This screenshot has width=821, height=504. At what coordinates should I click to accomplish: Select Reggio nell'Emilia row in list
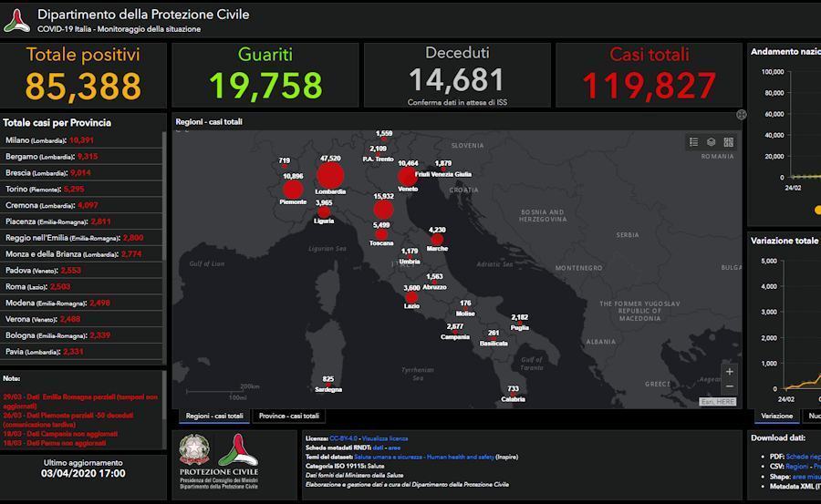pyautogui.click(x=82, y=238)
